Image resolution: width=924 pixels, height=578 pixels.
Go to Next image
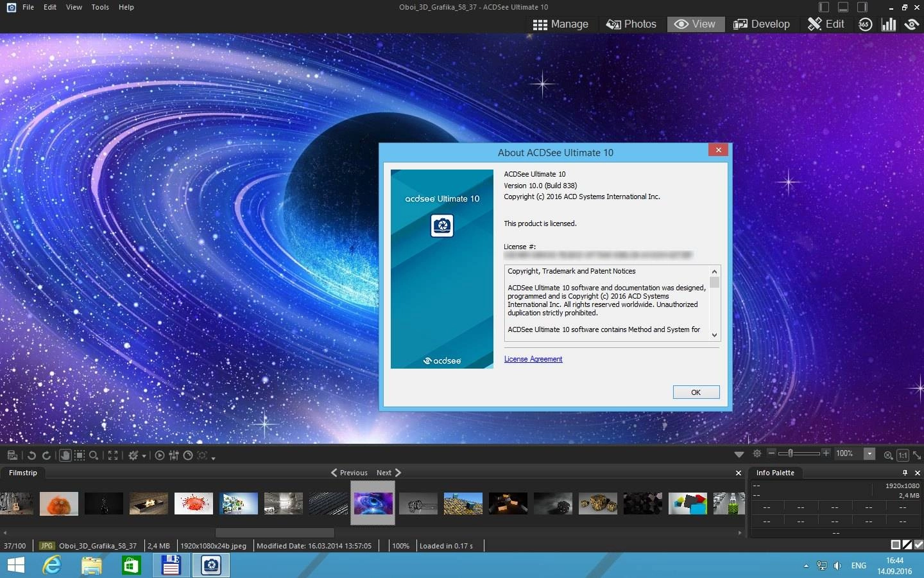pos(388,473)
